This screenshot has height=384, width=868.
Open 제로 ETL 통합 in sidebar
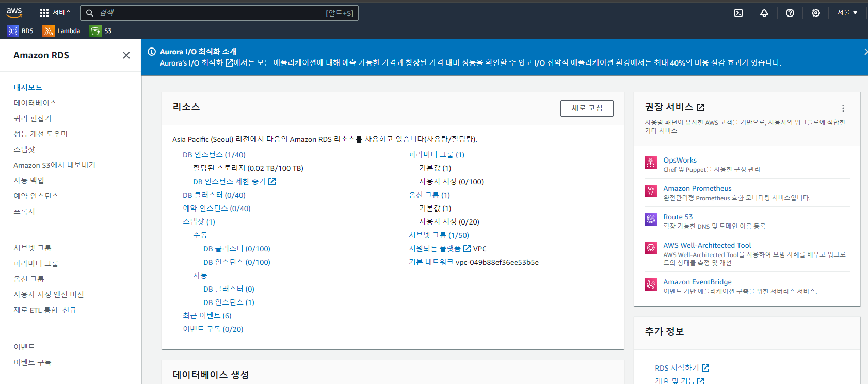36,310
